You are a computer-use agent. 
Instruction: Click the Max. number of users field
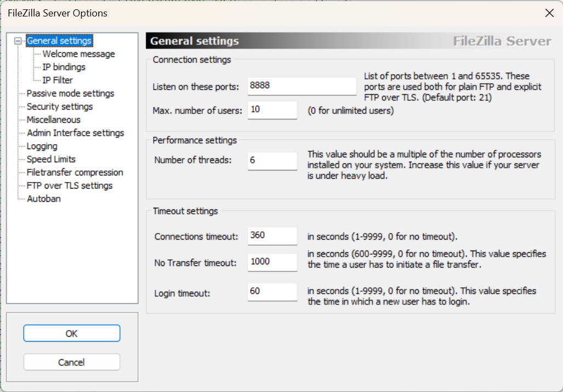point(272,110)
